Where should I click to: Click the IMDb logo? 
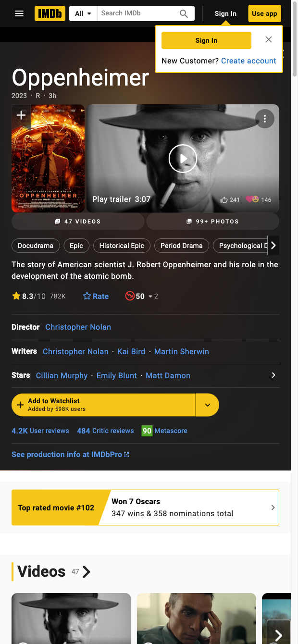[50, 13]
